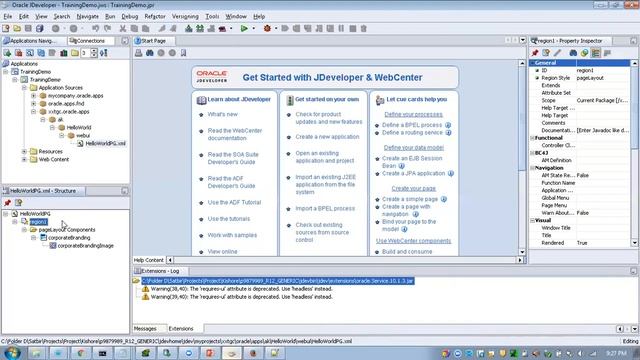Screen dimensions: 640x360
Task: Open the Versioning menu
Action: pos(185,16)
